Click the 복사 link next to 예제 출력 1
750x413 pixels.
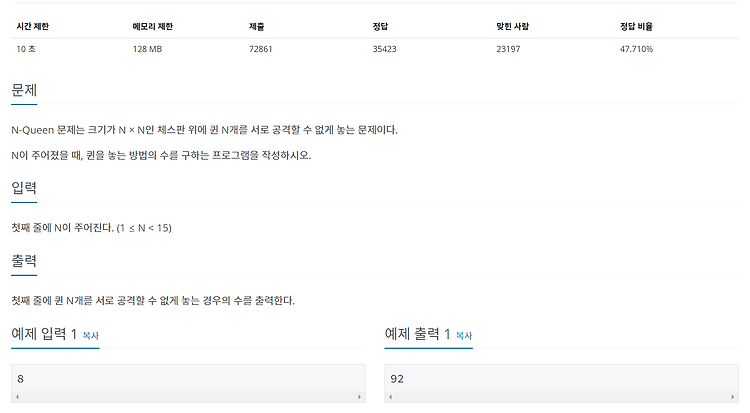click(464, 335)
